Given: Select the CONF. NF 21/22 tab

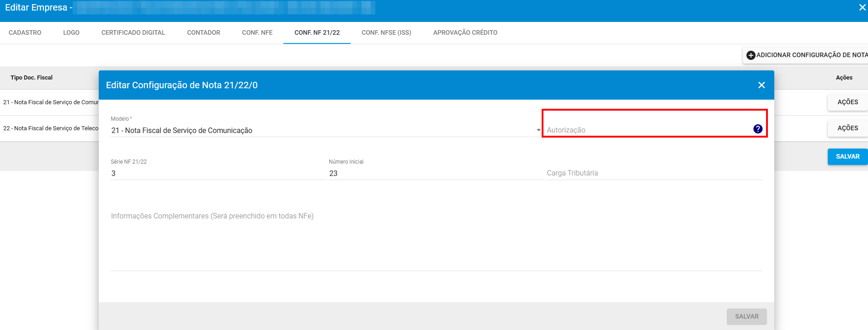Looking at the screenshot, I should click(317, 32).
